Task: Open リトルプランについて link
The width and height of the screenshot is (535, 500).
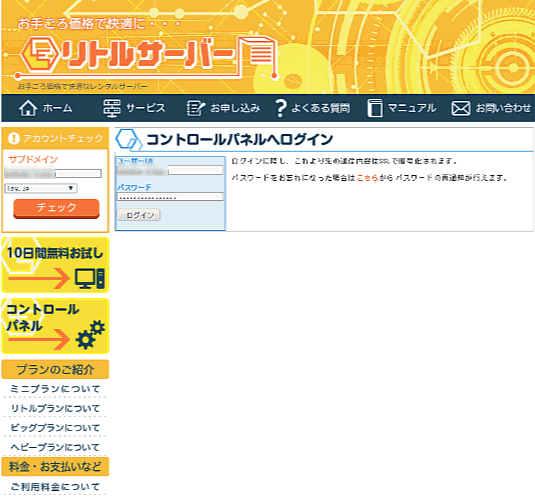Action: pos(55,408)
